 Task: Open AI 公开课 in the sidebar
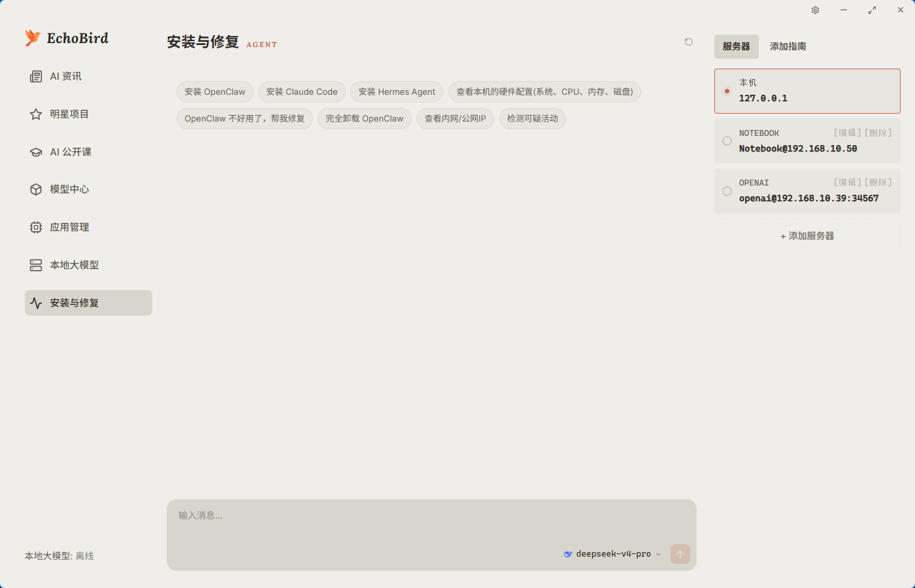88,152
